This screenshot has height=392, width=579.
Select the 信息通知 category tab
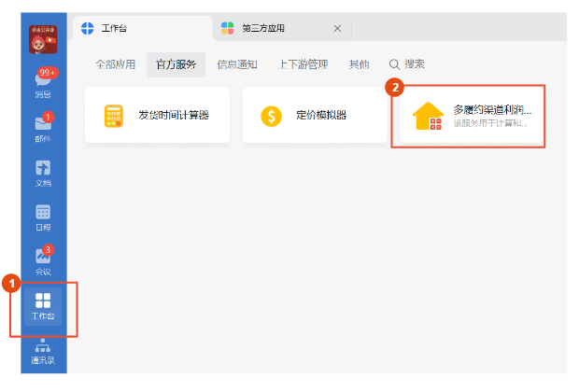236,64
